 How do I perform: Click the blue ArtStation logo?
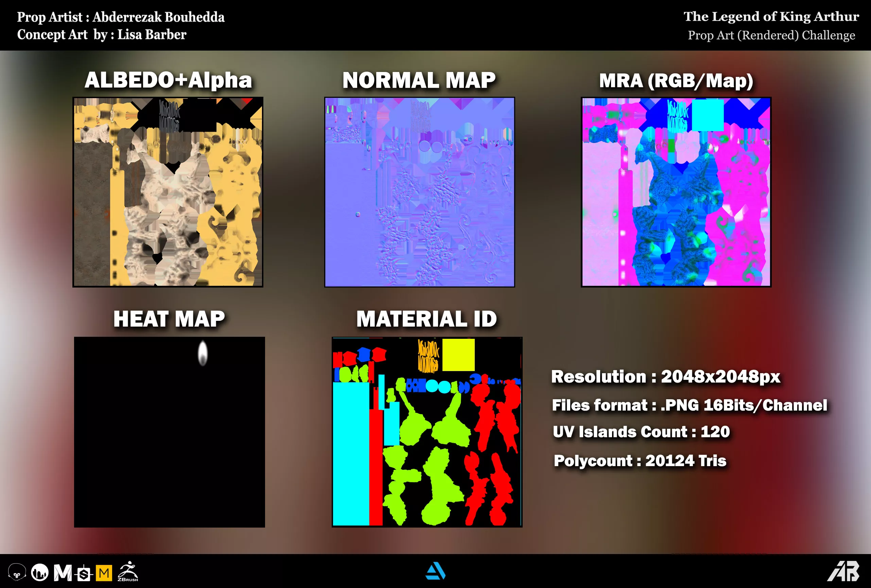point(435,571)
